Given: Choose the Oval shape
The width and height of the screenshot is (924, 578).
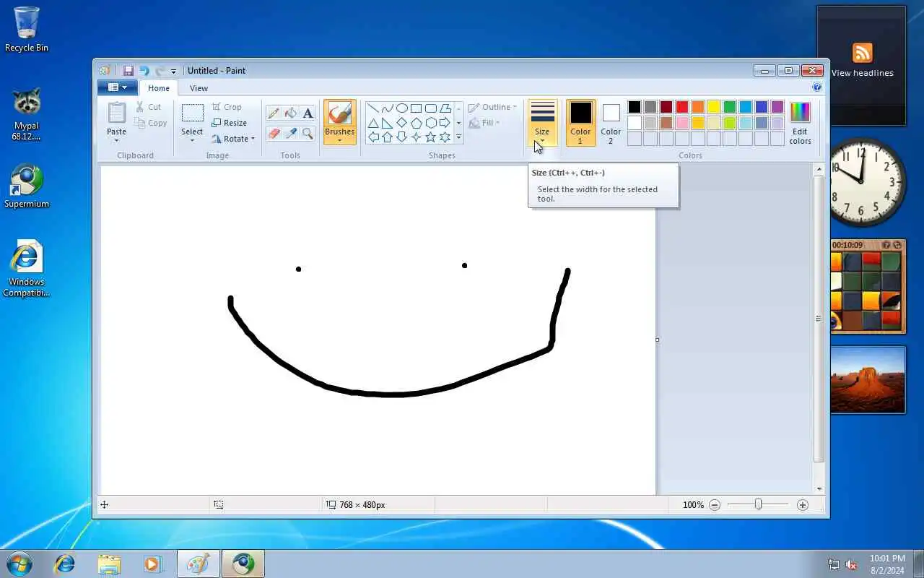Looking at the screenshot, I should click(402, 108).
